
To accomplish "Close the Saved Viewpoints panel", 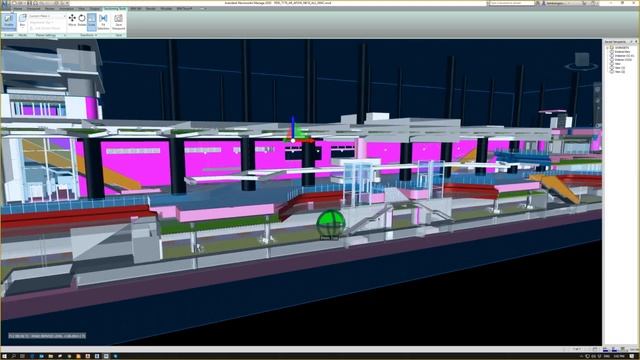I will tap(636, 42).
